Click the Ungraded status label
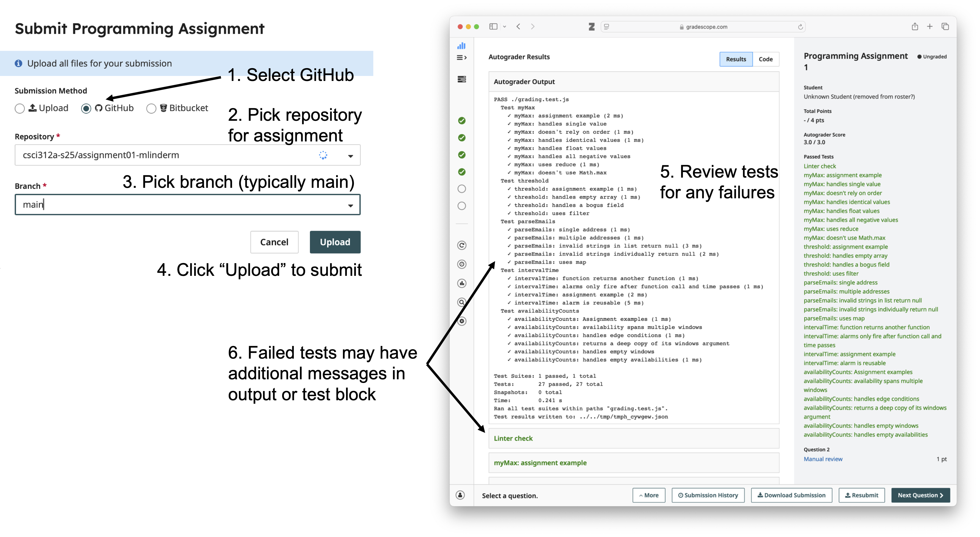The width and height of the screenshot is (980, 537). click(x=932, y=57)
